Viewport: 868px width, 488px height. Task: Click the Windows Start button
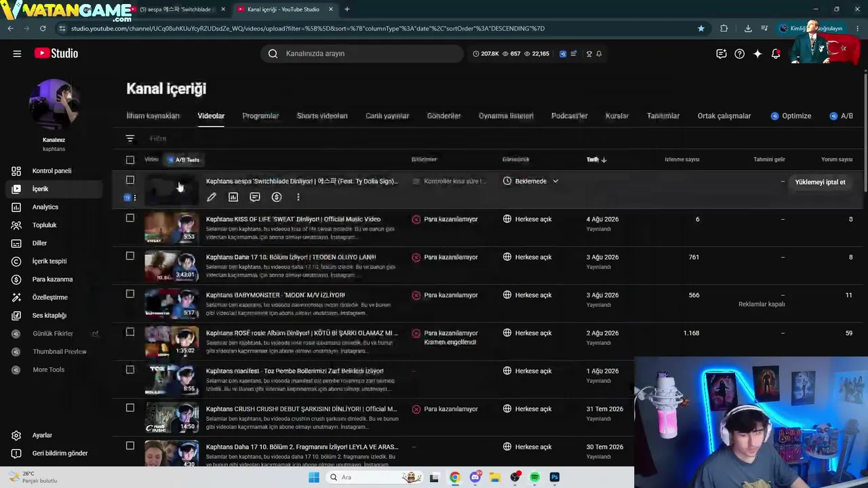point(314,477)
